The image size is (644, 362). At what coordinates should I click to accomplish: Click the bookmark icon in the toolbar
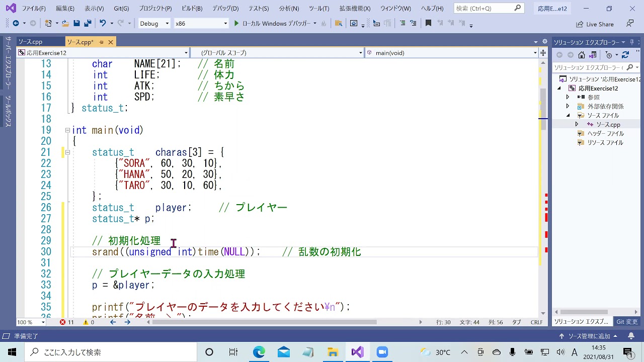click(x=428, y=23)
